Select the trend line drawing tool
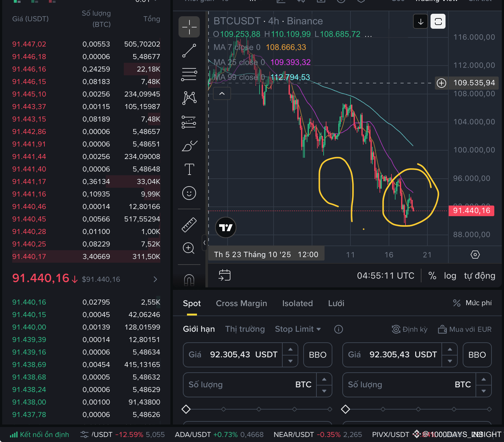This screenshot has height=442, width=504. click(189, 51)
